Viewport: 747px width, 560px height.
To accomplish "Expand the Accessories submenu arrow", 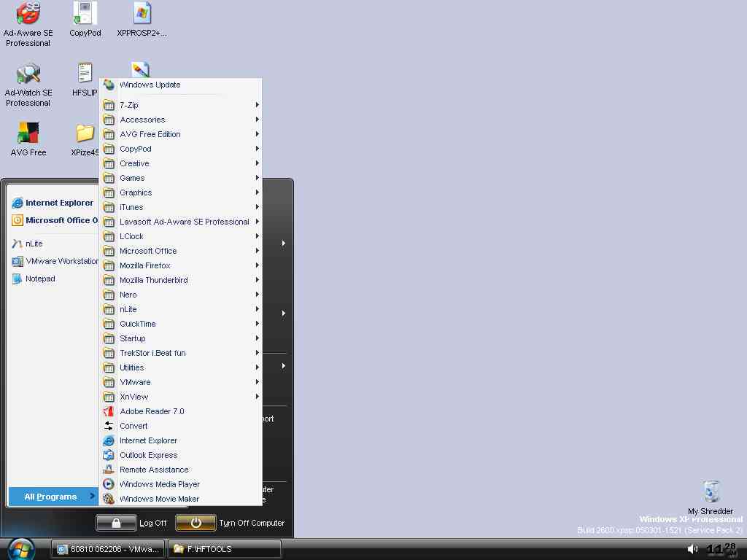I will (x=258, y=120).
